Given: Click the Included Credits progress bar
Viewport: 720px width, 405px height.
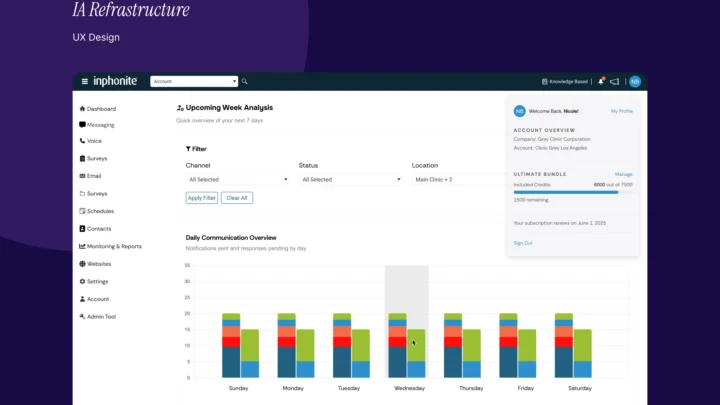Looking at the screenshot, I should click(x=573, y=192).
